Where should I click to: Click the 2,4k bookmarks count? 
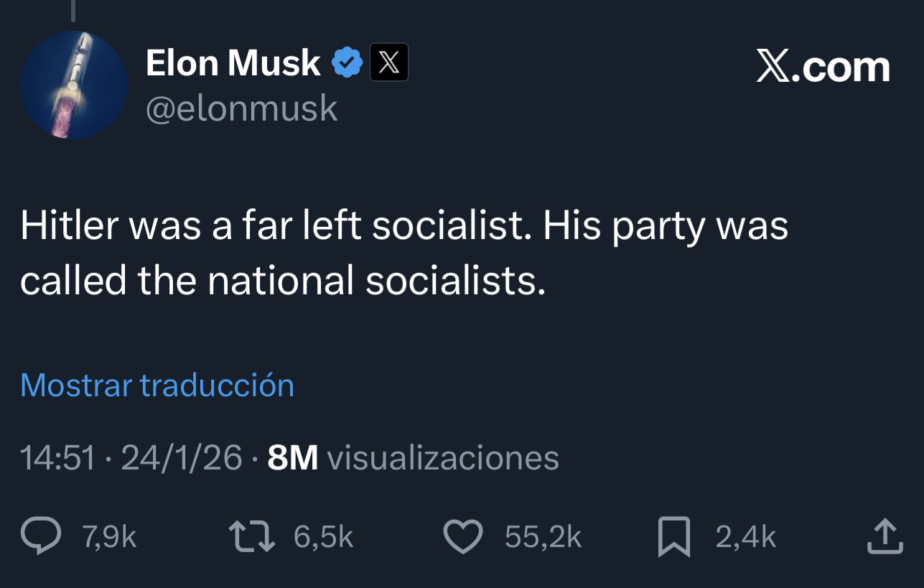[x=745, y=536]
